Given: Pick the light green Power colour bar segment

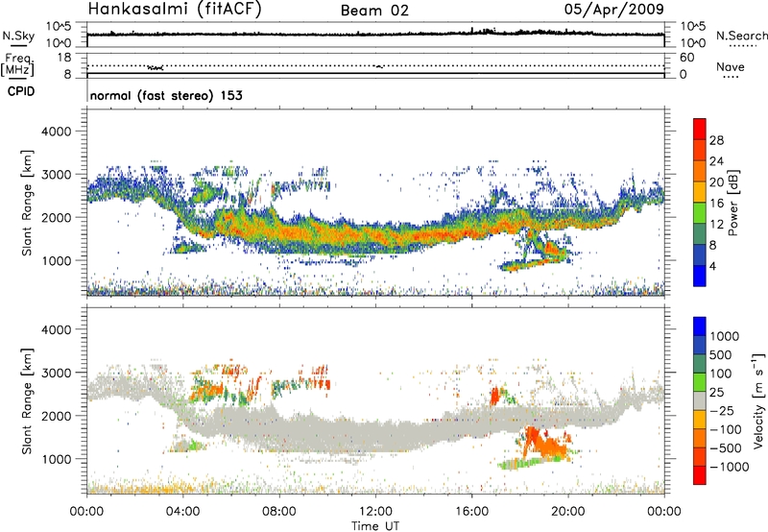Looking at the screenshot, I should (700, 213).
